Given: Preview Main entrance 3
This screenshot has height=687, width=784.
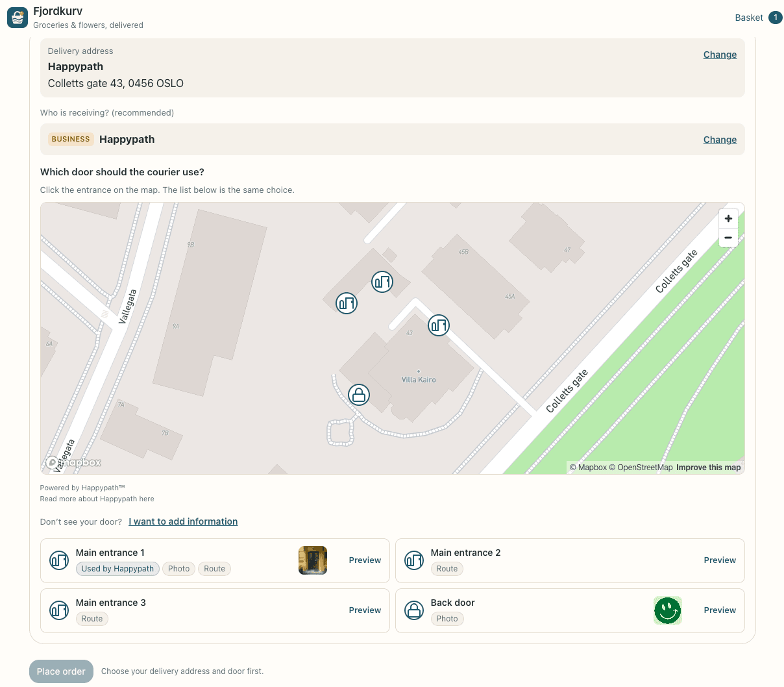Looking at the screenshot, I should tap(365, 610).
